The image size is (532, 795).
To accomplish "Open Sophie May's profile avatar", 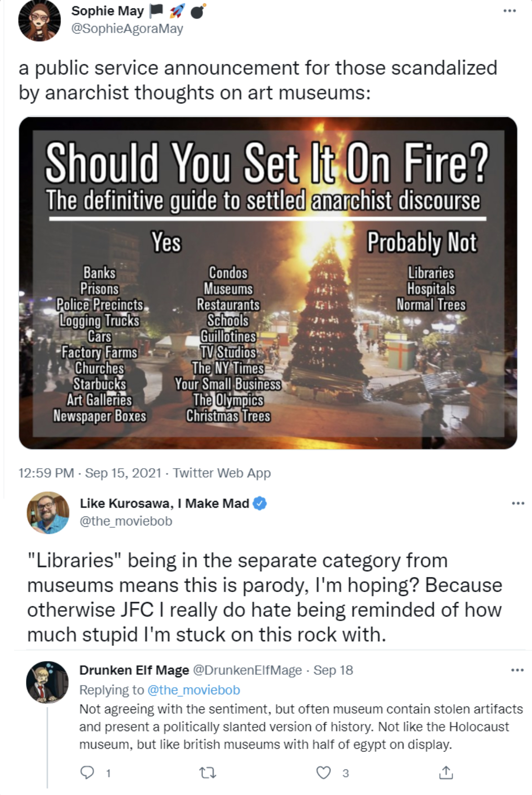I will pos(40,20).
